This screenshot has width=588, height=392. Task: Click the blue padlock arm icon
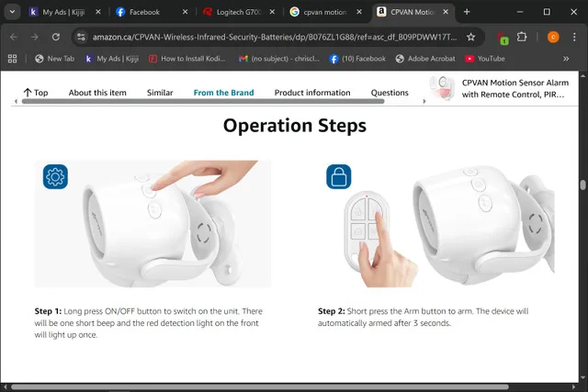(x=339, y=176)
